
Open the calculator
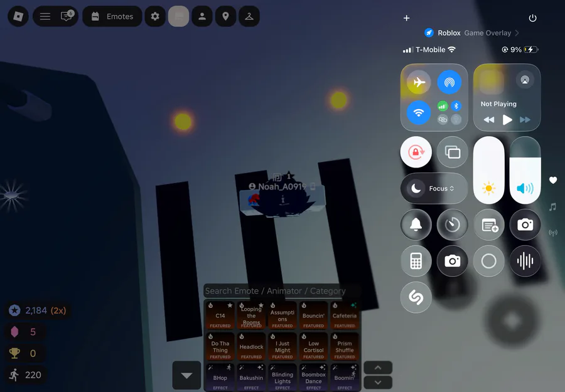pos(416,261)
